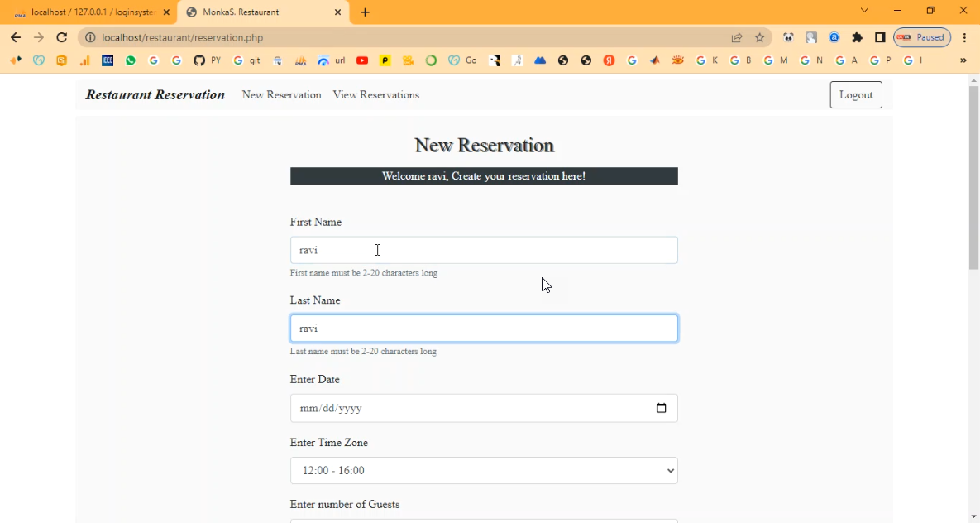Open the New Reservation nav link
Viewport: 980px width, 523px height.
[281, 95]
